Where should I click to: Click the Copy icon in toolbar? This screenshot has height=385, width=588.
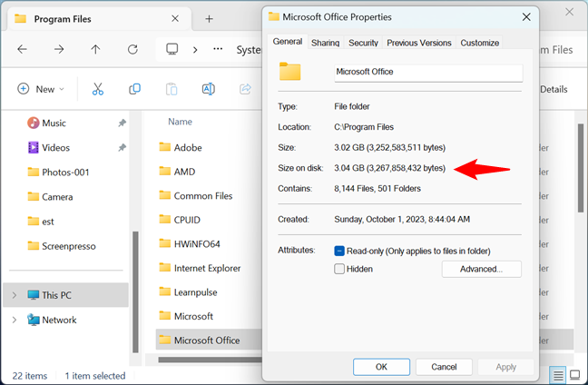tap(134, 89)
